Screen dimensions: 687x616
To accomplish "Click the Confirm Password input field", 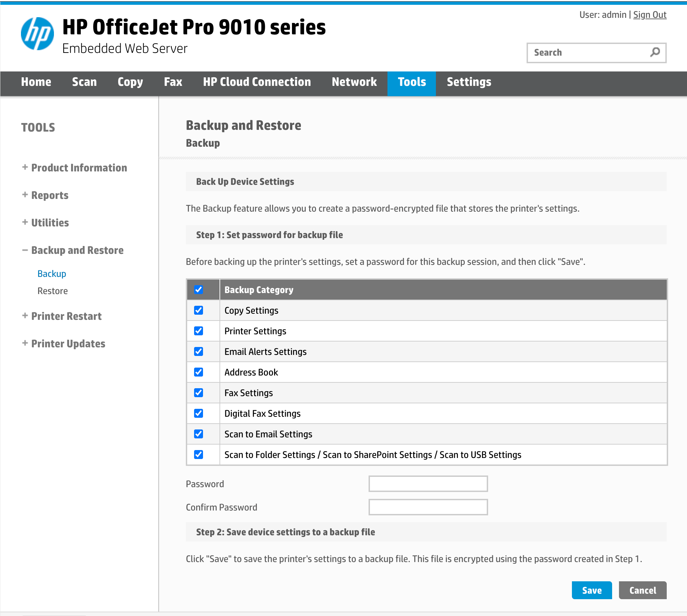I will tap(428, 507).
